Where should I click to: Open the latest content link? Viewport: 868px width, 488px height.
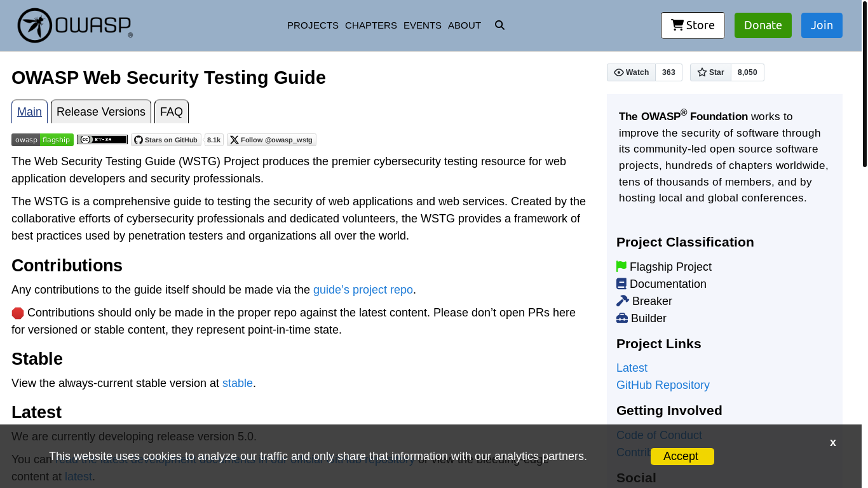click(78, 476)
